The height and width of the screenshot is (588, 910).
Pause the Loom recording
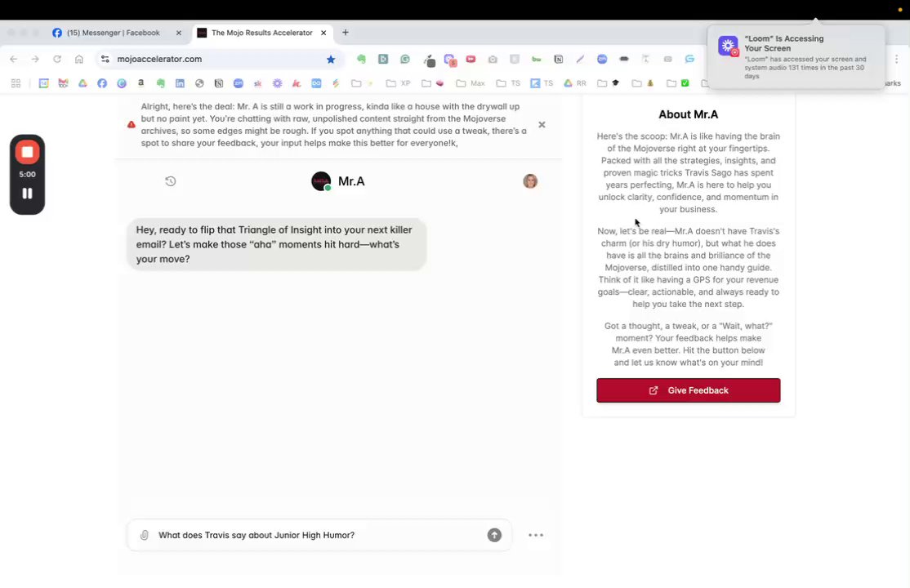point(27,194)
